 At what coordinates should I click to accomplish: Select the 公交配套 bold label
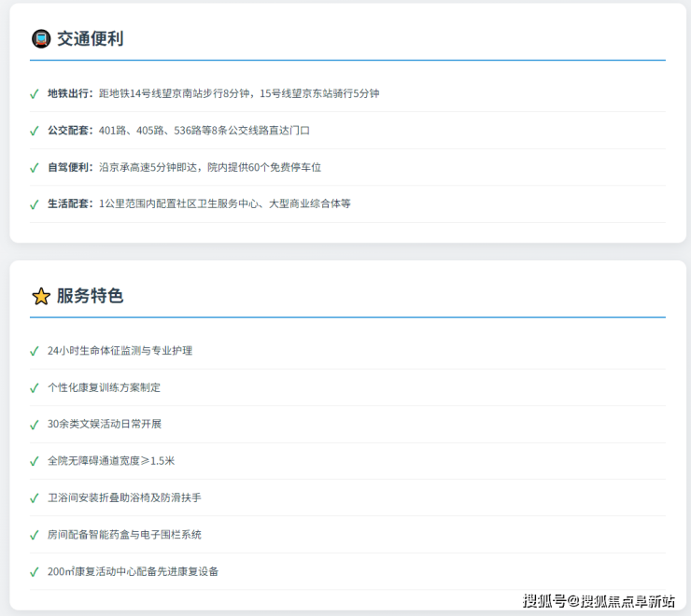[70, 131]
